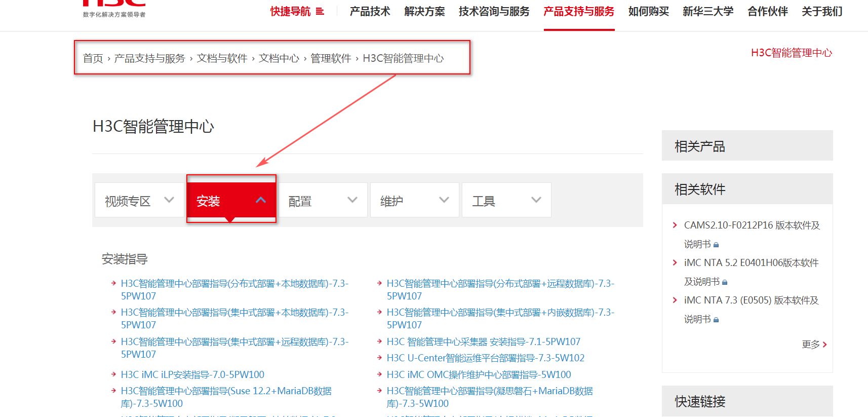
Task: Open the CAMS2.10-F0212P16 版本软件及说明书 link
Action: [752, 235]
